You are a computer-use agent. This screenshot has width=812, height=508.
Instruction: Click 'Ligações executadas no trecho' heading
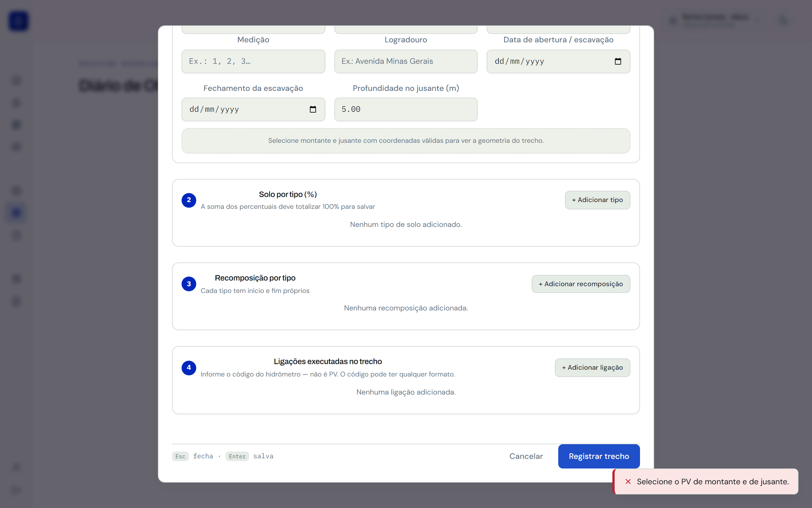tap(328, 362)
